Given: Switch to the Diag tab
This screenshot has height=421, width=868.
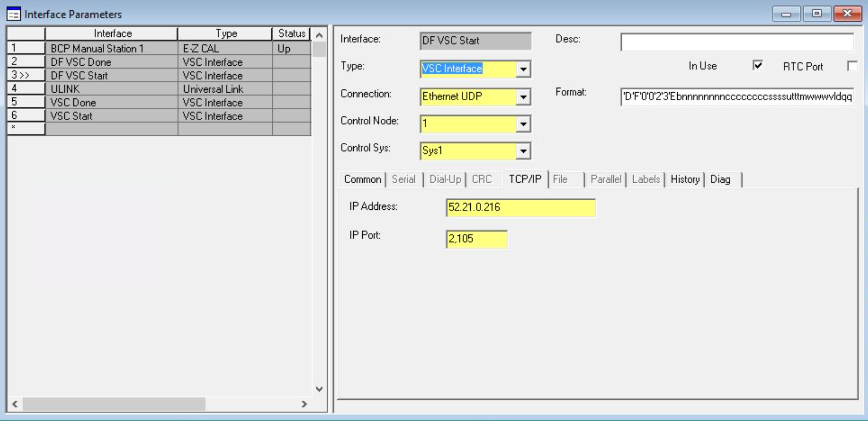Looking at the screenshot, I should click(x=720, y=179).
